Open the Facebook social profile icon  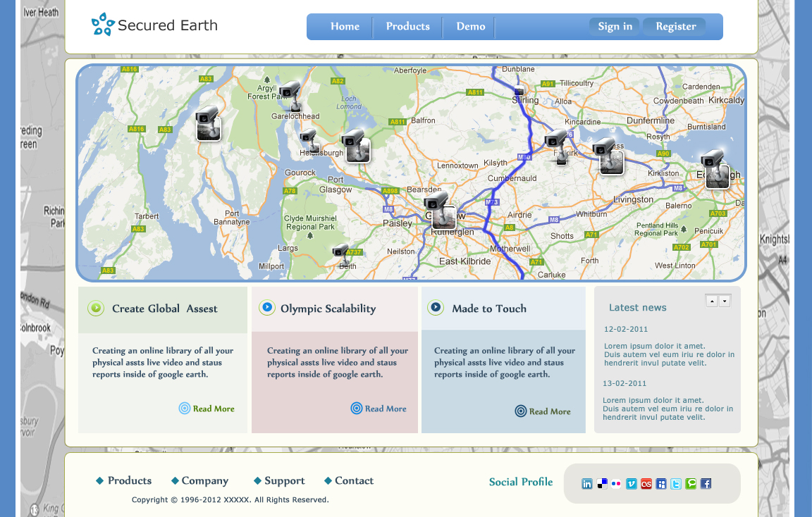point(706,484)
